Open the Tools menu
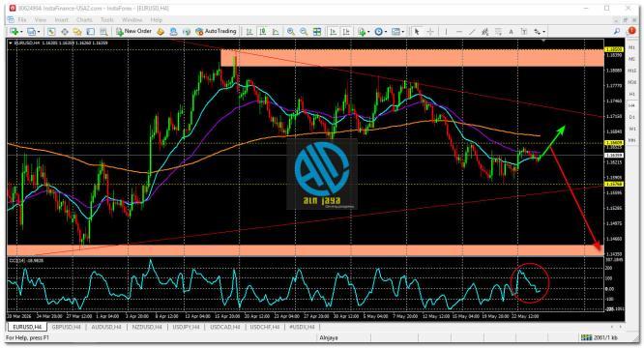This screenshot has height=348, width=644. point(106,19)
